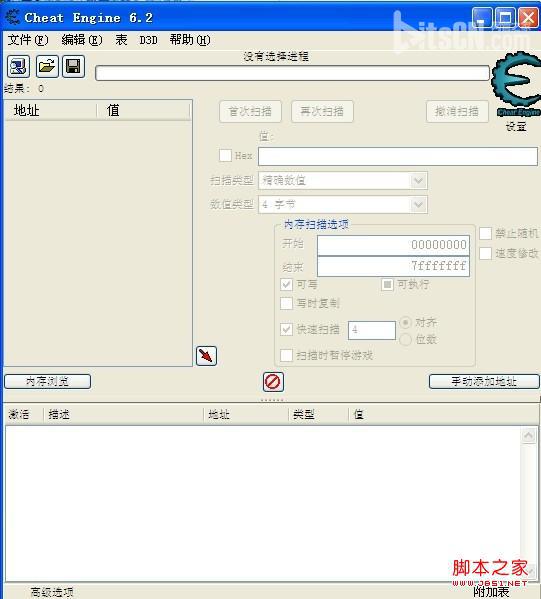This screenshot has height=599, width=541.
Task: Select the 位数 last digits radio button
Action: pos(405,339)
